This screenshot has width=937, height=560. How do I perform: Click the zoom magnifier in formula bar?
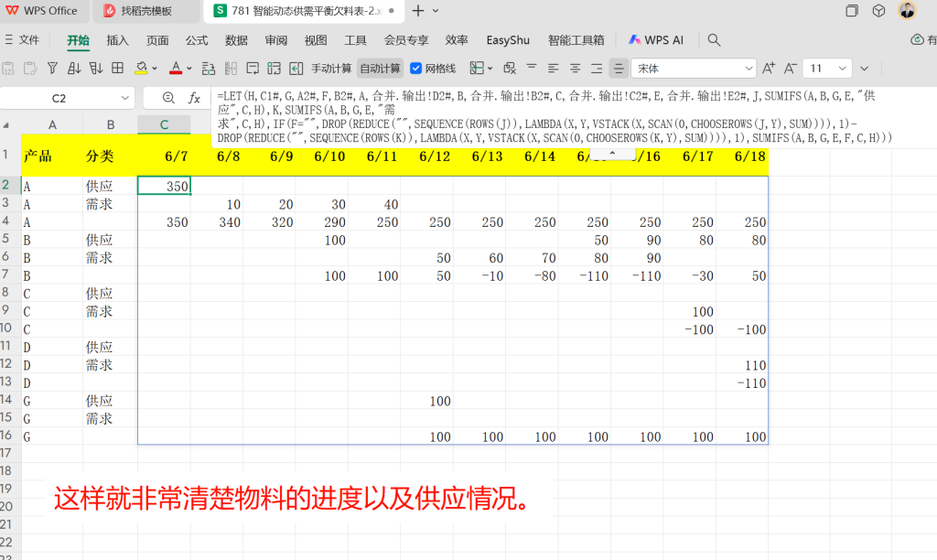[168, 98]
